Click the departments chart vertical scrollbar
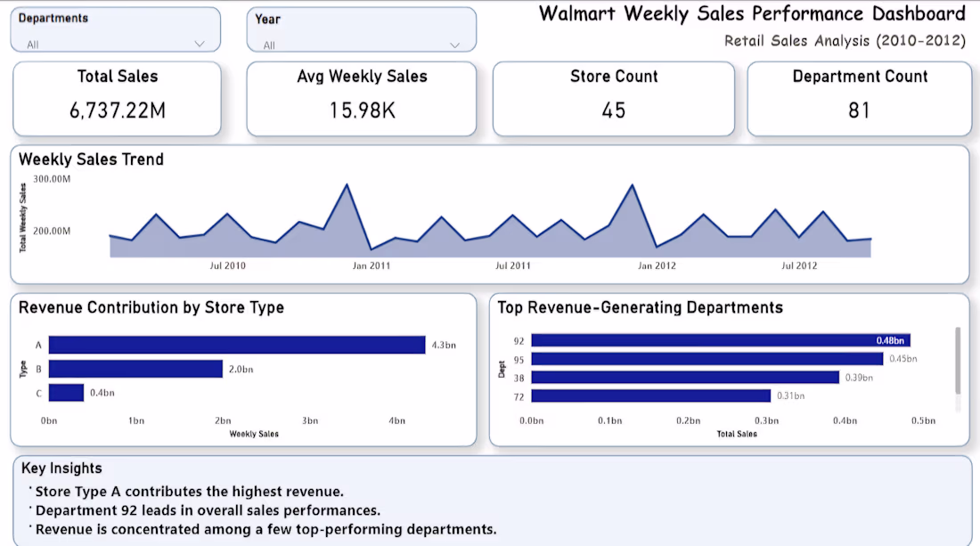This screenshot has width=980, height=546. point(958,360)
